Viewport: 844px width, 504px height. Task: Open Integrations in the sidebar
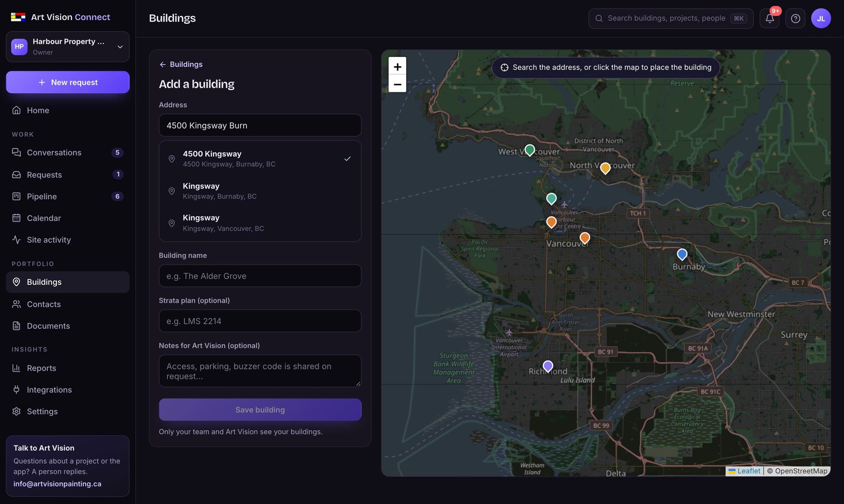pos(68,390)
